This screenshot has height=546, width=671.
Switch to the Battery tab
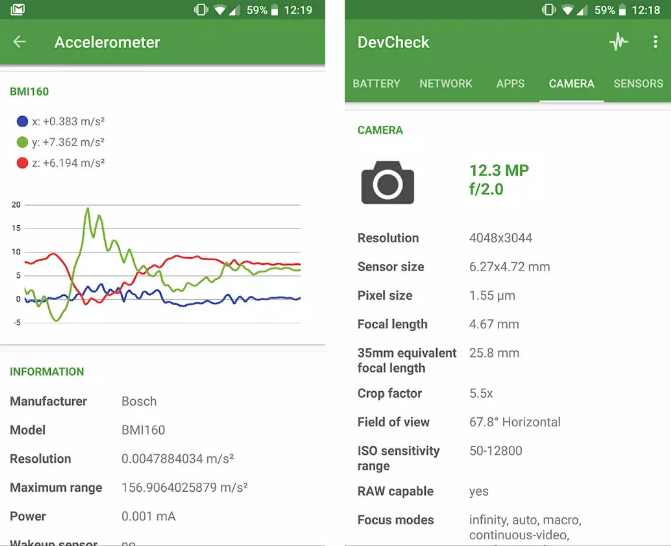click(x=376, y=84)
